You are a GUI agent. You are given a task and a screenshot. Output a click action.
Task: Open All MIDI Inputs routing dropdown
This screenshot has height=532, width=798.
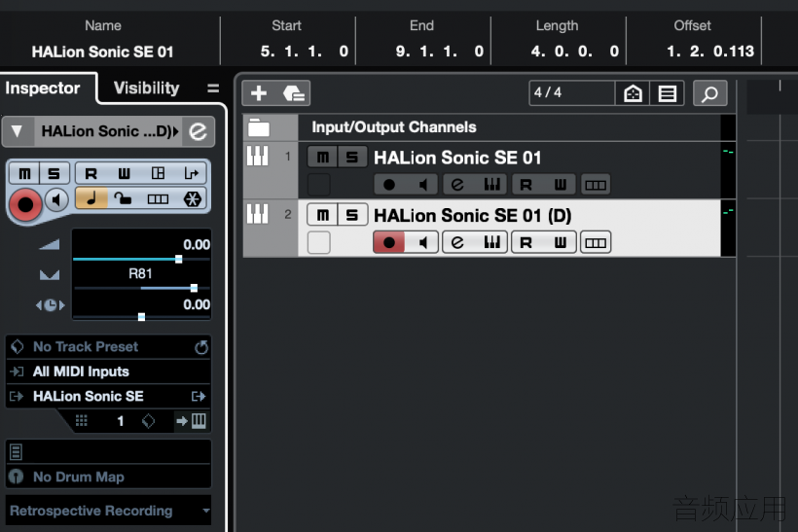point(108,372)
